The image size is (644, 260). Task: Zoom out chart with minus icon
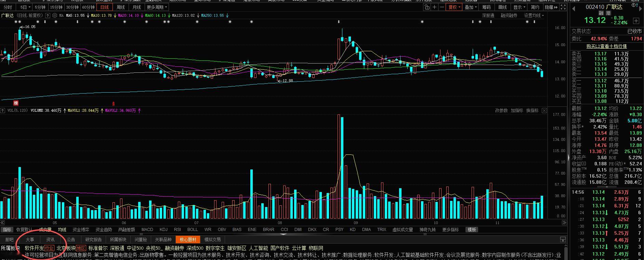442,7
